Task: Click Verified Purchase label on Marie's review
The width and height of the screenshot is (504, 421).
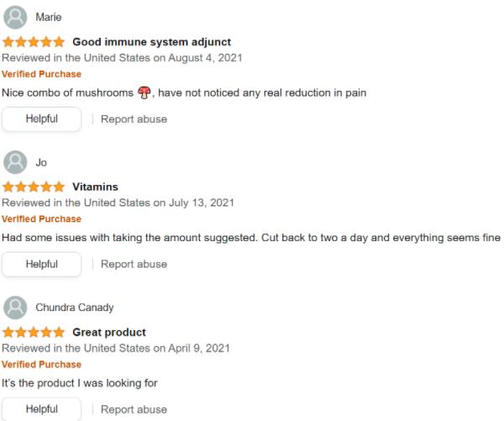Action: tap(41, 74)
